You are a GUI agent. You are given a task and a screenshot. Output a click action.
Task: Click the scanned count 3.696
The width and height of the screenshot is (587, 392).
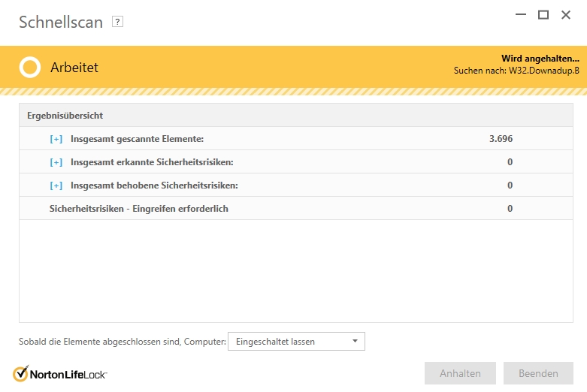pyautogui.click(x=501, y=139)
